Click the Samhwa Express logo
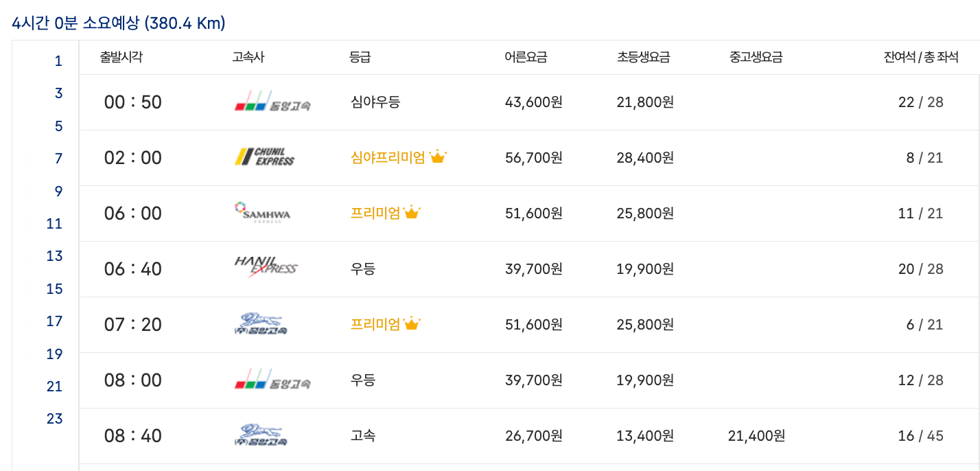This screenshot has width=980, height=471. 264,213
